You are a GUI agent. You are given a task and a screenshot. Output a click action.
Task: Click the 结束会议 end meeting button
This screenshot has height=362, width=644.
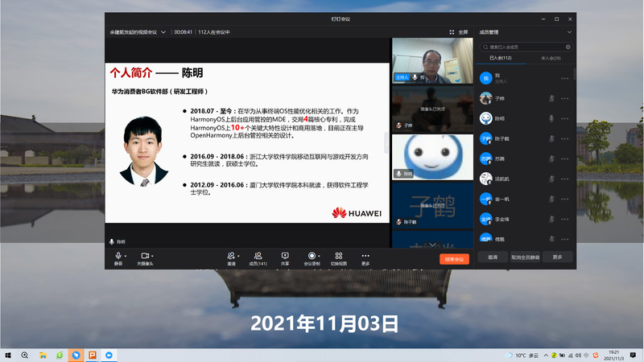point(453,259)
